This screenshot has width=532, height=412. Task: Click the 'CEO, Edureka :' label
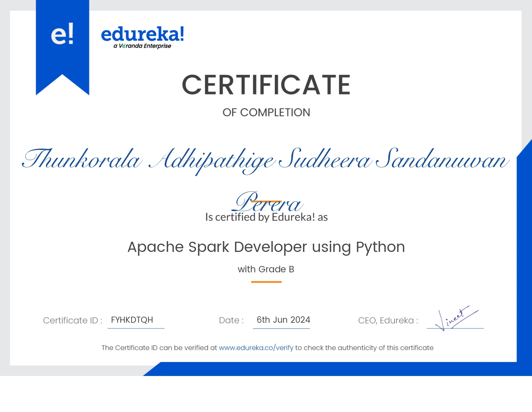pos(388,320)
